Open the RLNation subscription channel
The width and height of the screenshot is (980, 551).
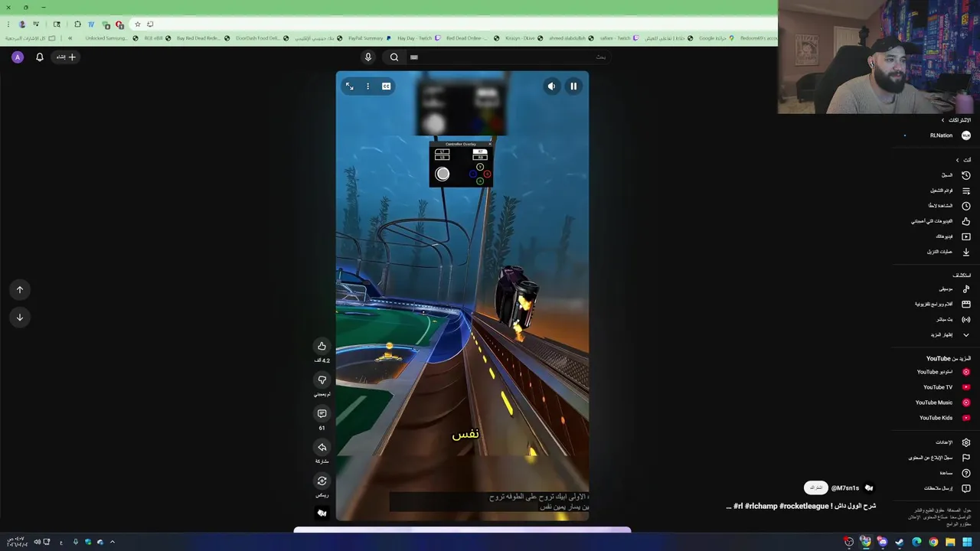pyautogui.click(x=936, y=135)
